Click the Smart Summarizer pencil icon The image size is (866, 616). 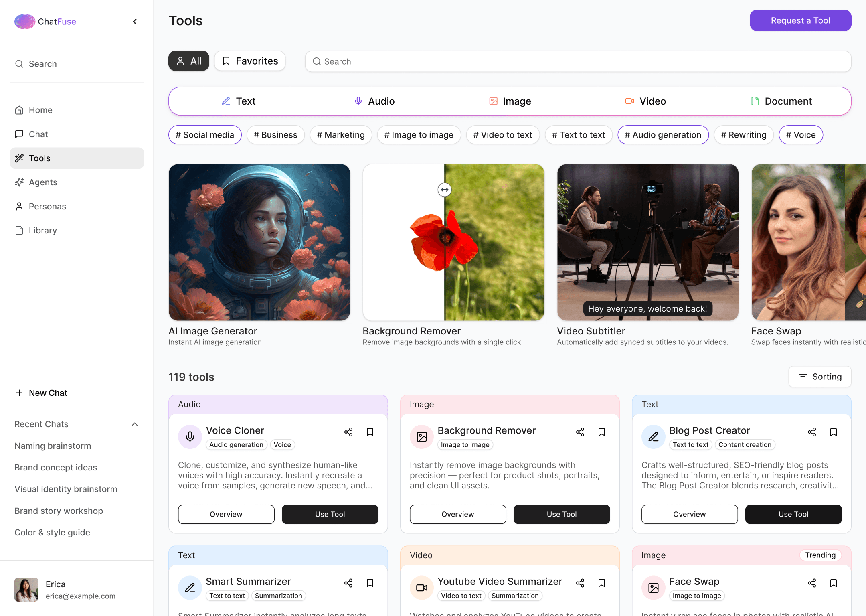coord(190,588)
